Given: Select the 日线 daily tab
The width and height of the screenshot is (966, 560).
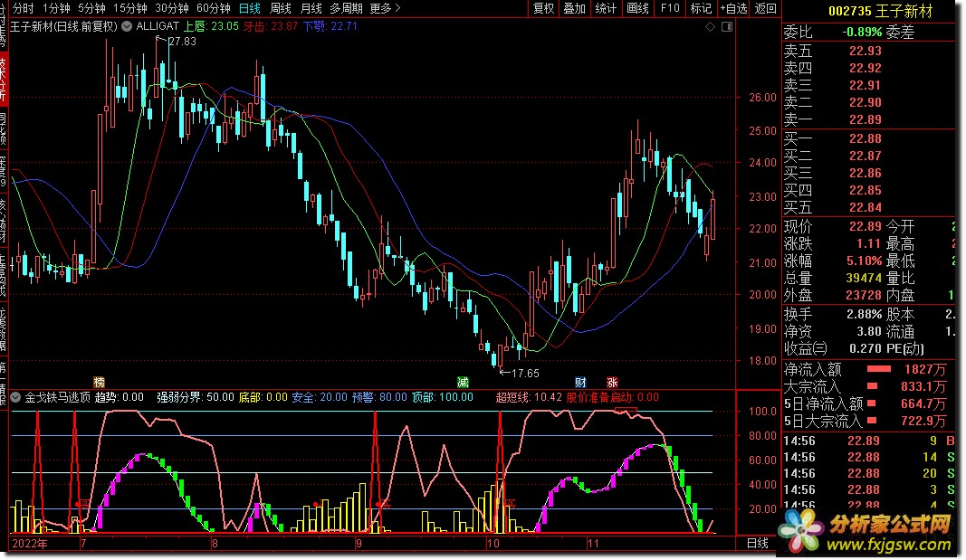Looking at the screenshot, I should pos(250,8).
